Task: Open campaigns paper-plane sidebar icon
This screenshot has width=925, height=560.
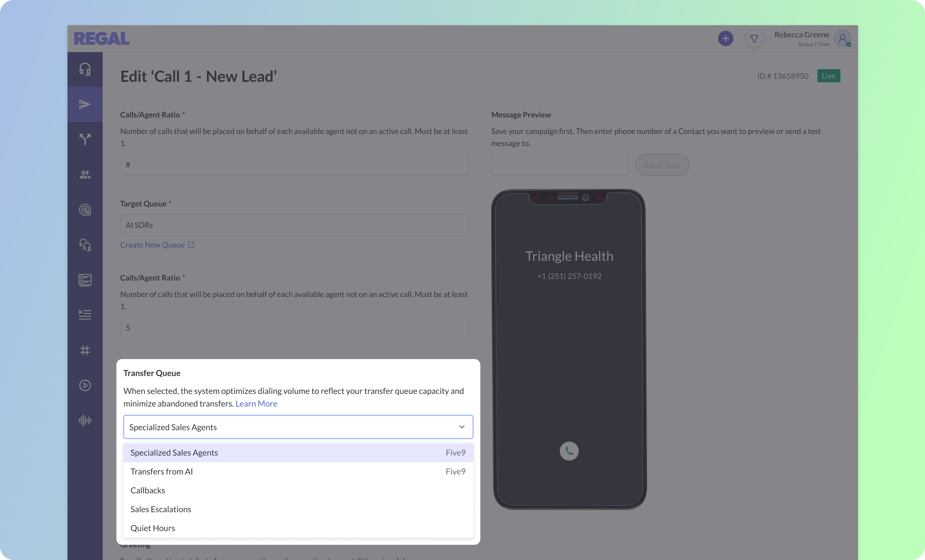Action: point(85,104)
